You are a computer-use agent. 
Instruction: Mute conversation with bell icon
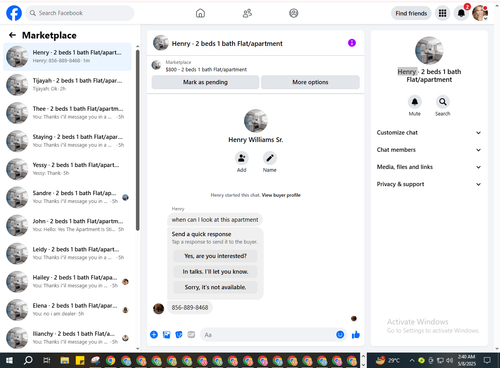coord(415,102)
